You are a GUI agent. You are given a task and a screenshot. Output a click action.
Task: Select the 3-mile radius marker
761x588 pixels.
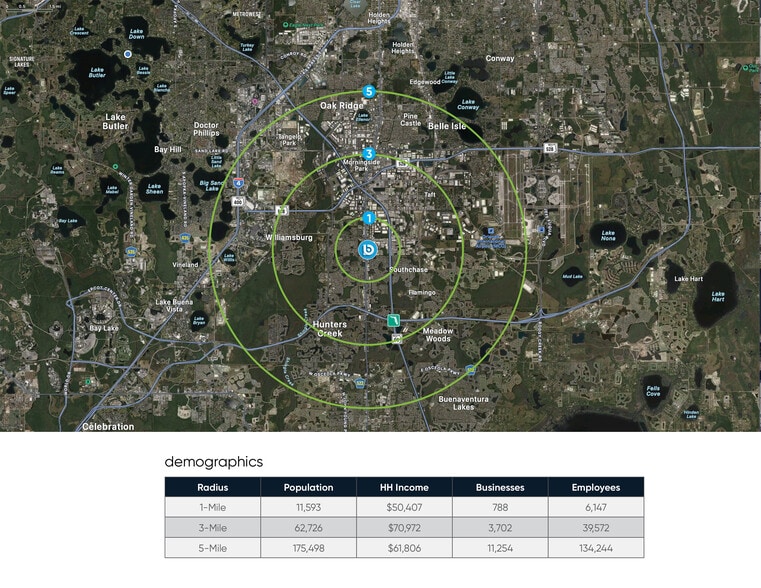point(369,154)
